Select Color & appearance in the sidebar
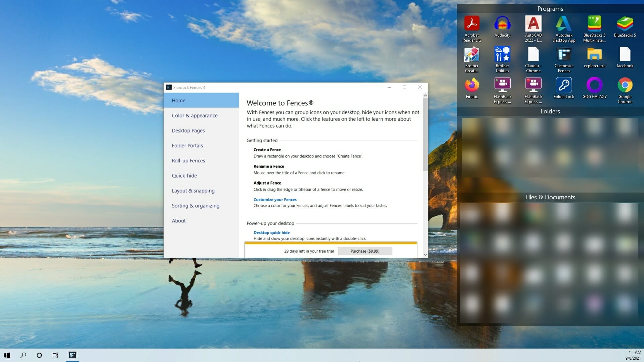Screen dimensions: 644x362 195,115
